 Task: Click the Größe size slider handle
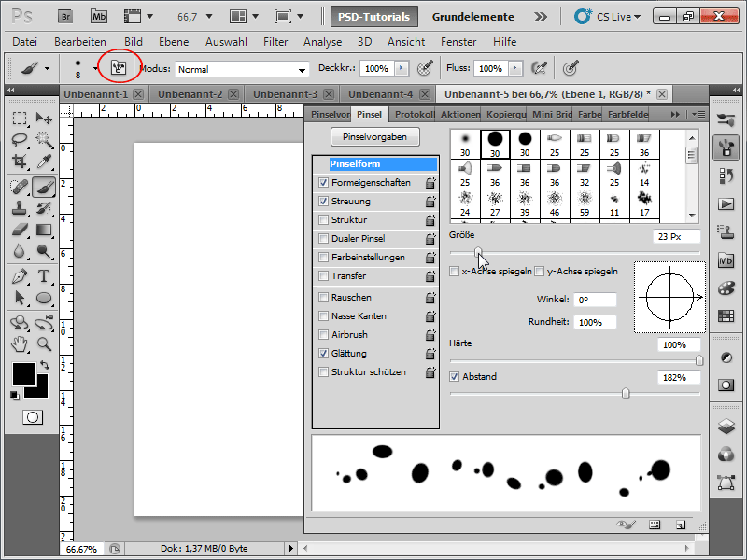478,251
